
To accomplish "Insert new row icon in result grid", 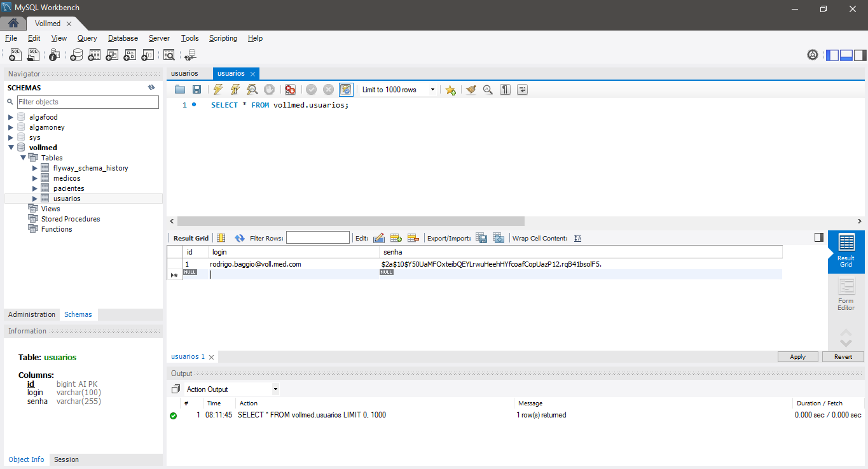I will click(x=396, y=238).
